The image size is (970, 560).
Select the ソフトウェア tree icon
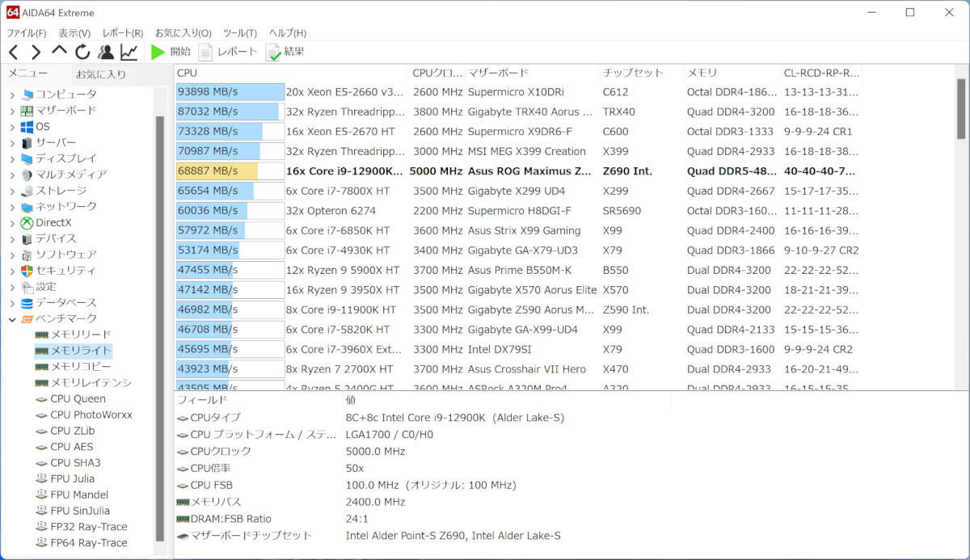point(27,255)
